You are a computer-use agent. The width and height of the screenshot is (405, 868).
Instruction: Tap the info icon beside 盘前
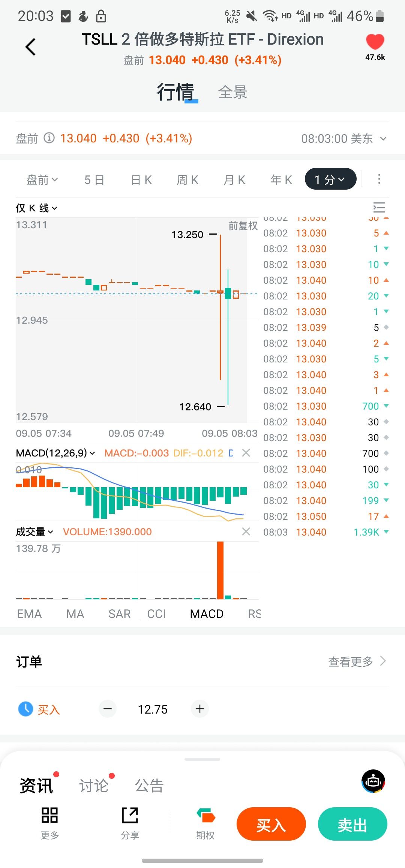tap(49, 138)
